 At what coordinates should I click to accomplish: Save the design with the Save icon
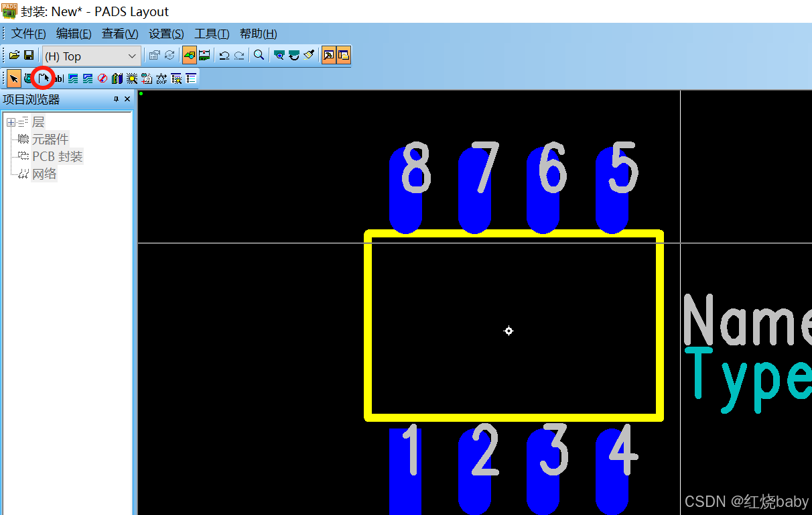pyautogui.click(x=29, y=55)
